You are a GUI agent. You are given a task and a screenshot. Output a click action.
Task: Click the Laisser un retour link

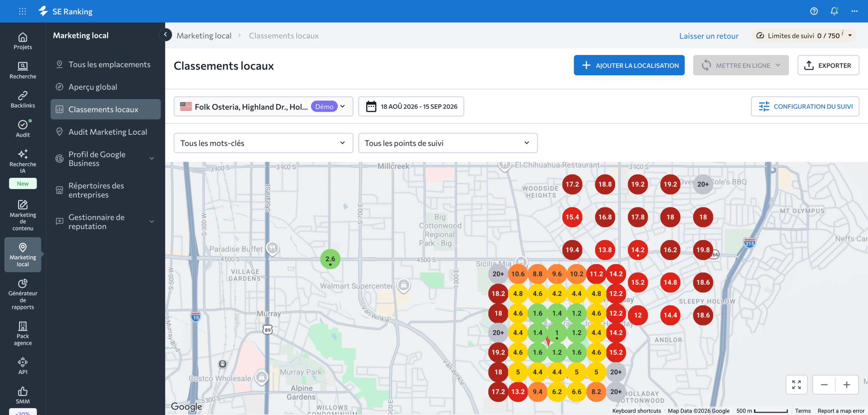pyautogui.click(x=709, y=36)
